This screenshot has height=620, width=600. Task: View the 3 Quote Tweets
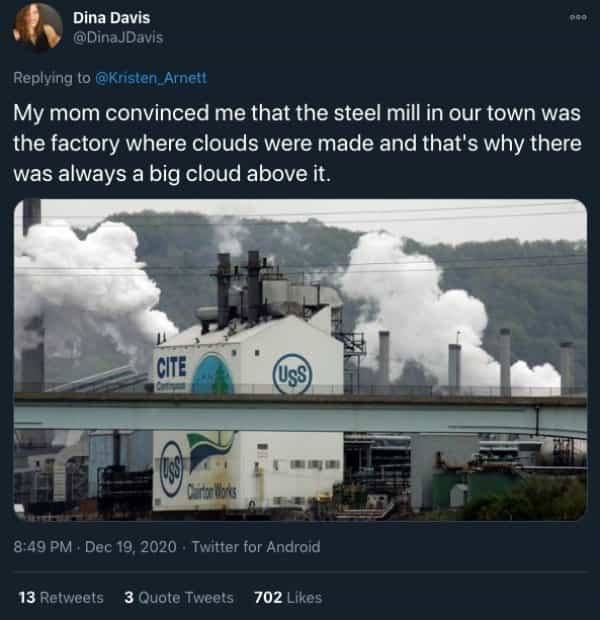pyautogui.click(x=178, y=597)
